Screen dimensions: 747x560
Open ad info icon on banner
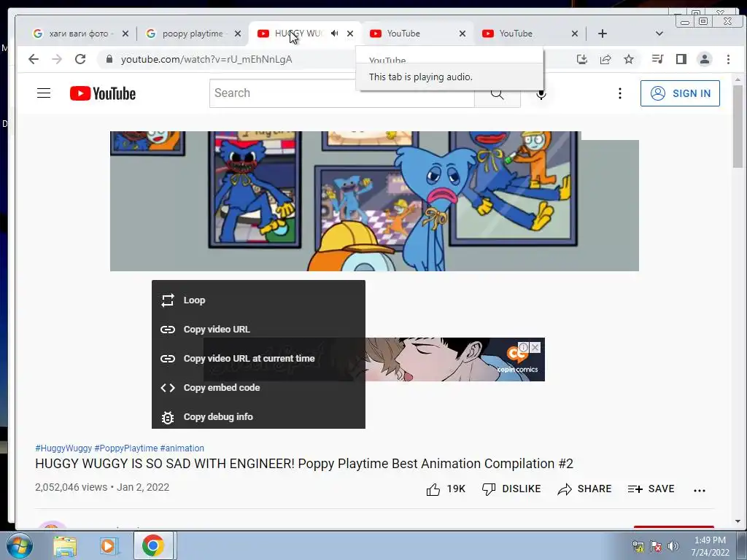[x=523, y=347]
